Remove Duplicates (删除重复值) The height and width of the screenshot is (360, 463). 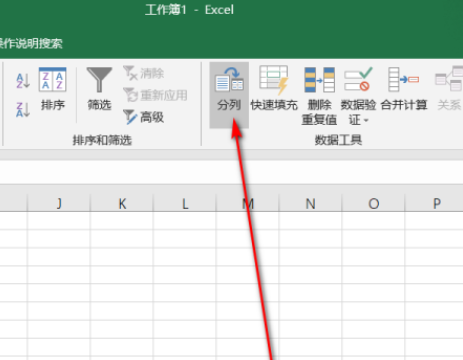tap(319, 96)
